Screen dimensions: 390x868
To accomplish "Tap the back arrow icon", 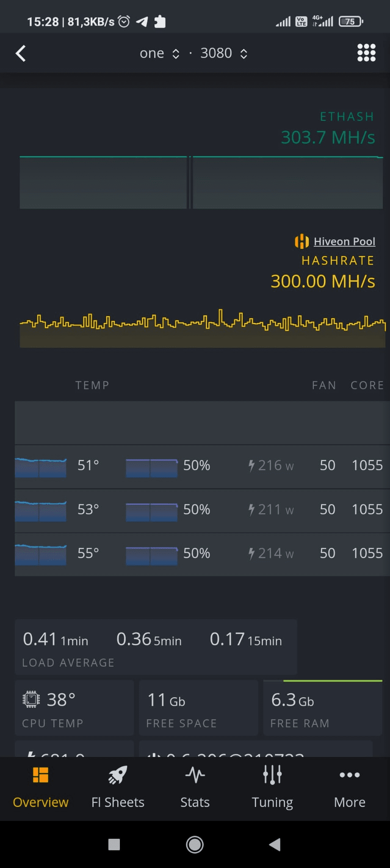I will coord(21,53).
